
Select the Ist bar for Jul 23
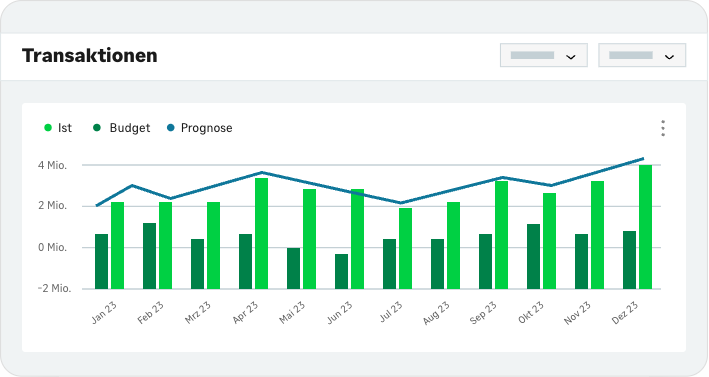pos(405,248)
